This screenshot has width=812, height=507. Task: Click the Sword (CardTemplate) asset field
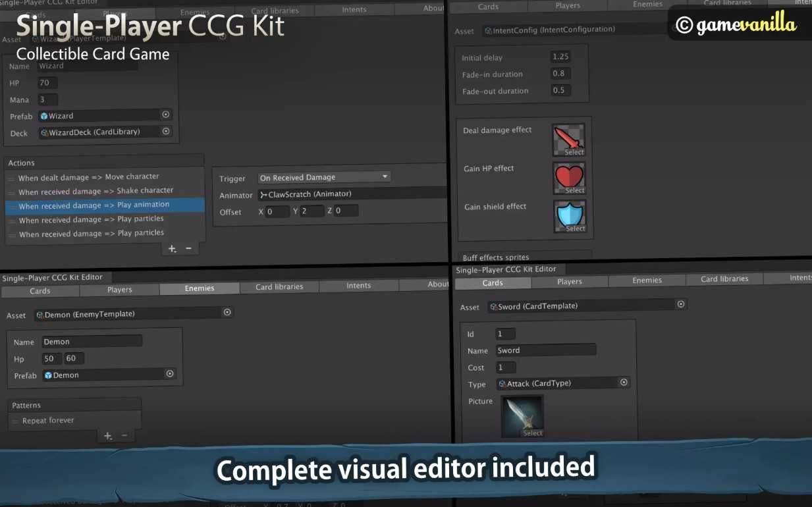point(587,306)
